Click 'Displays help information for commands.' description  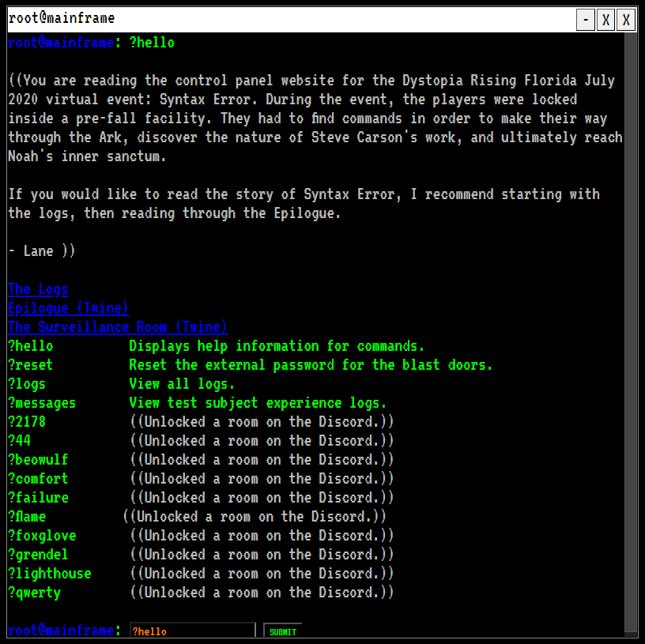point(277,346)
